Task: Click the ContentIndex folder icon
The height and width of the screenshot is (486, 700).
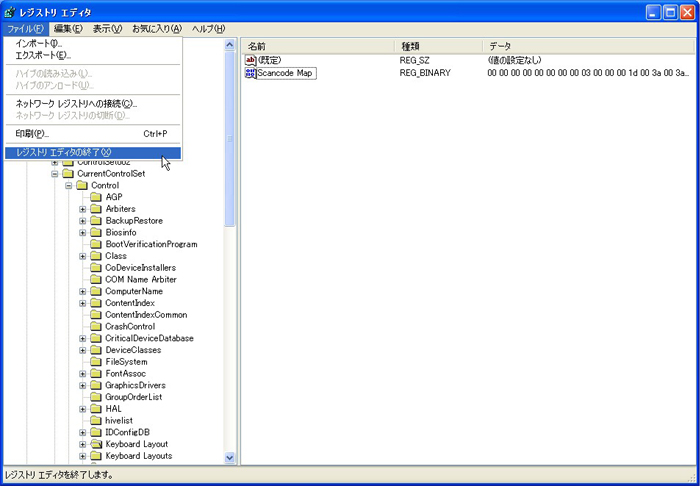Action: 96,303
